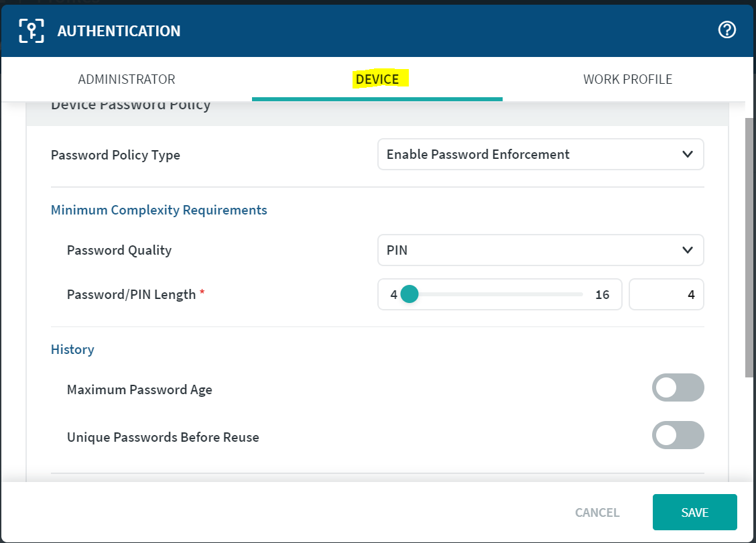Viewport: 756px width, 543px height.
Task: Click the Password/PIN Length slider handle
Action: pyautogui.click(x=409, y=294)
